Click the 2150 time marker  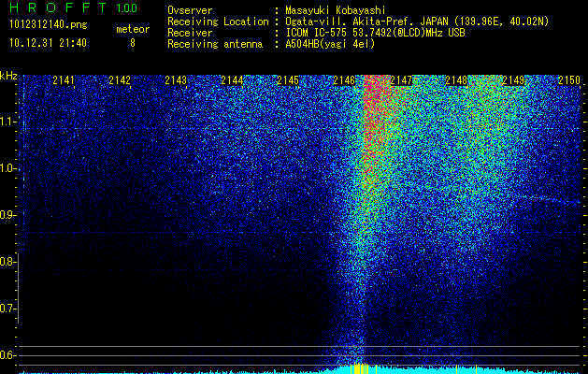coord(569,80)
